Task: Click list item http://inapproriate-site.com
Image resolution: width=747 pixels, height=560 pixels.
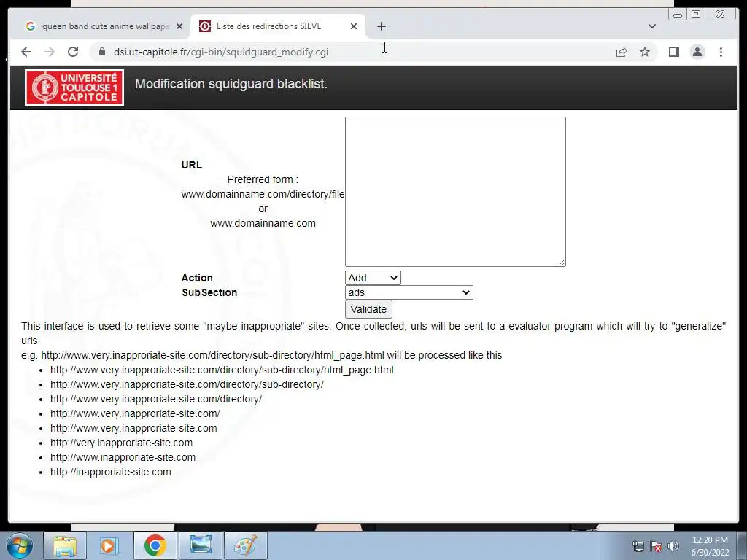Action: pyautogui.click(x=111, y=472)
